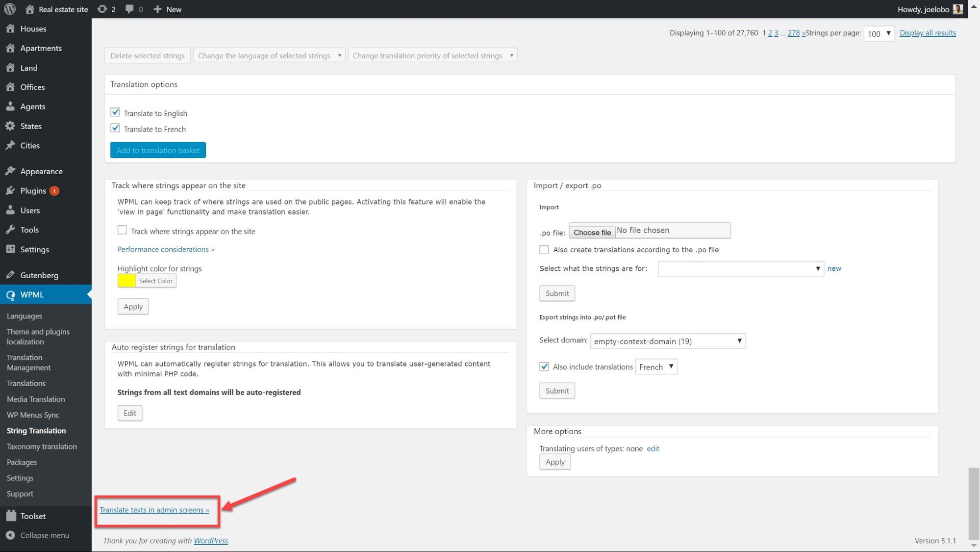The image size is (980, 552).
Task: Enable Track where strings appear checkbox
Action: pos(122,230)
